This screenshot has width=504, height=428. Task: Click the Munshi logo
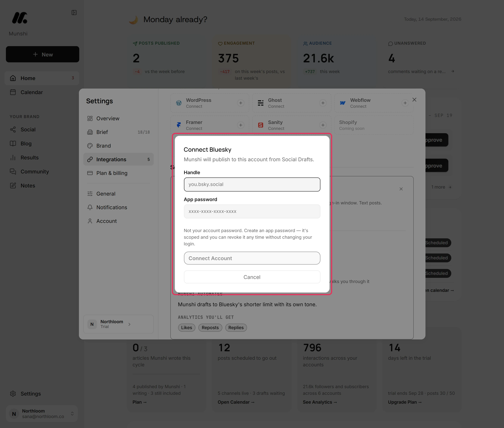(x=20, y=18)
